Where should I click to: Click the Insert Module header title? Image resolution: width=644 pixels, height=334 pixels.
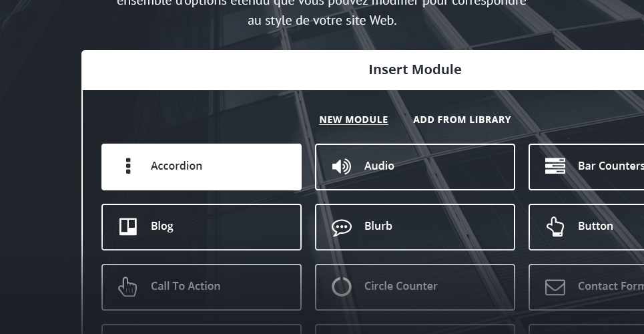coord(415,69)
